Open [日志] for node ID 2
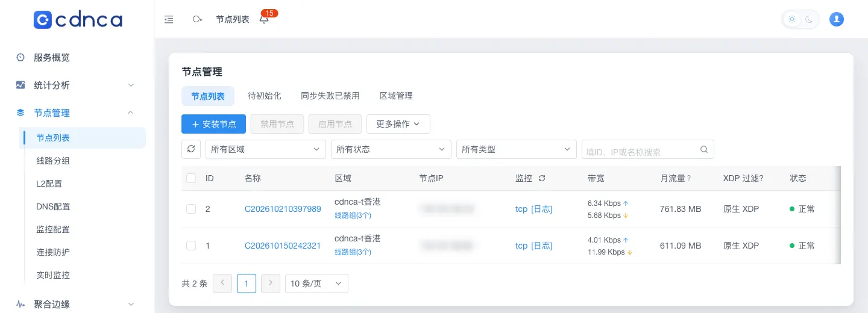 click(542, 209)
